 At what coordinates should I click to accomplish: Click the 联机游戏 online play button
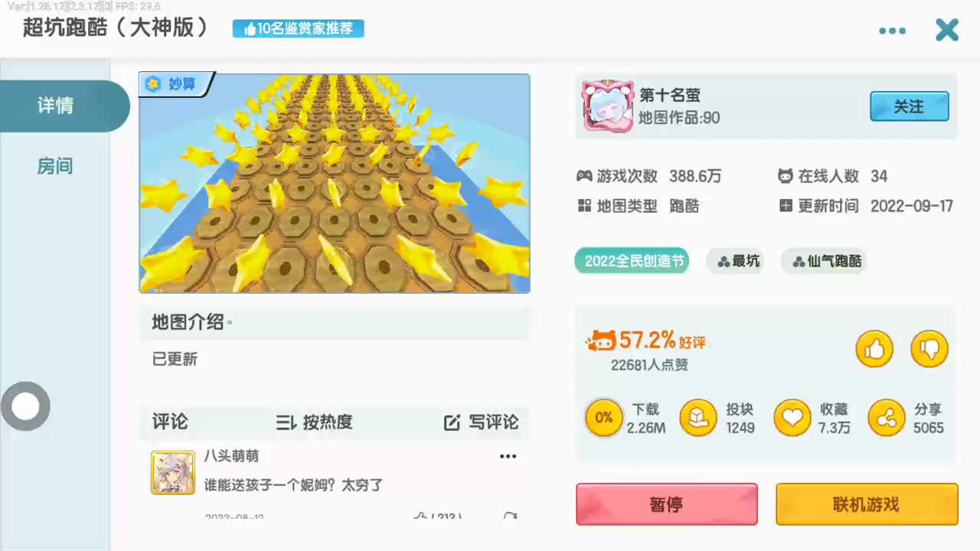pyautogui.click(x=867, y=504)
